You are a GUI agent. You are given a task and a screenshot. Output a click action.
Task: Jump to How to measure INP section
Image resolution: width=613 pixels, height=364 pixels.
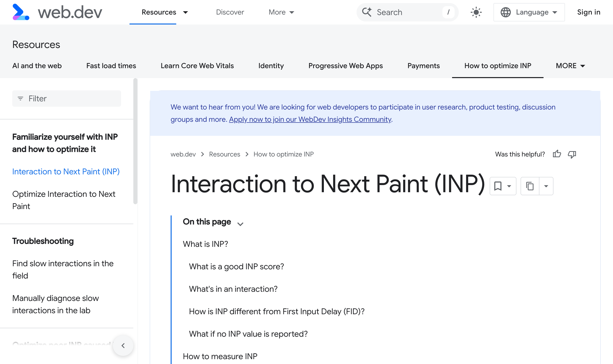click(x=220, y=356)
